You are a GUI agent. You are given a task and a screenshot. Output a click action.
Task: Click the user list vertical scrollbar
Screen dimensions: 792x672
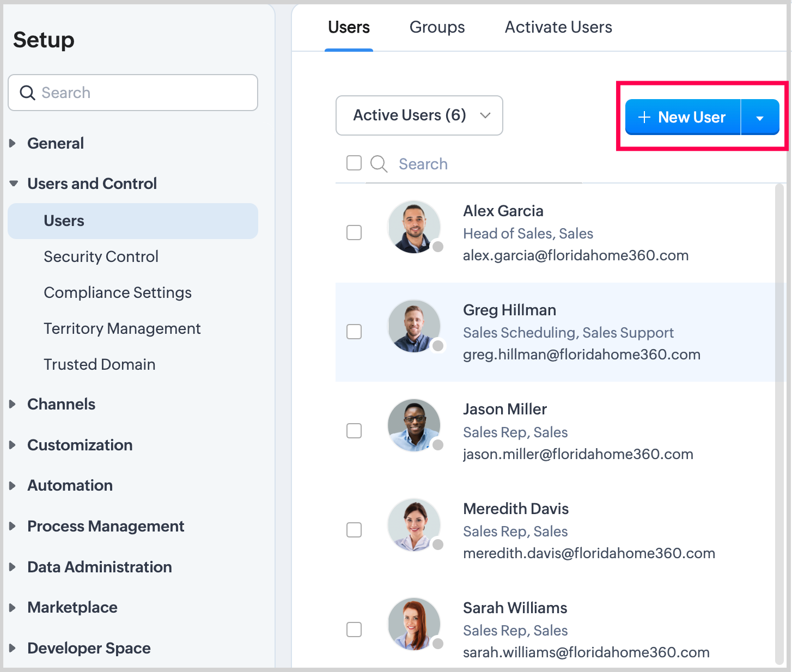(x=779, y=425)
